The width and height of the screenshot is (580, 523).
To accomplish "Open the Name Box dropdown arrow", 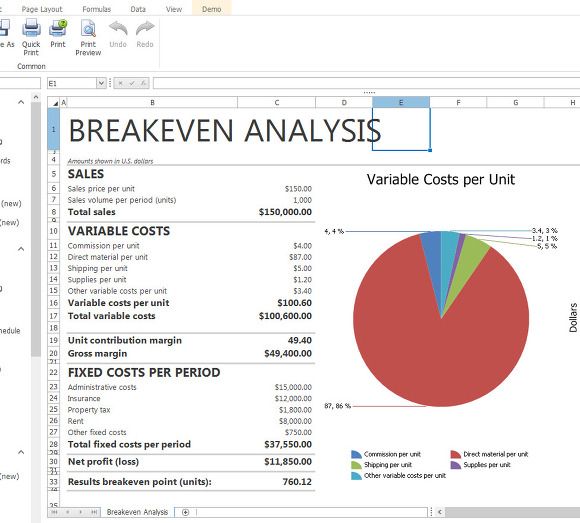I will [x=101, y=83].
